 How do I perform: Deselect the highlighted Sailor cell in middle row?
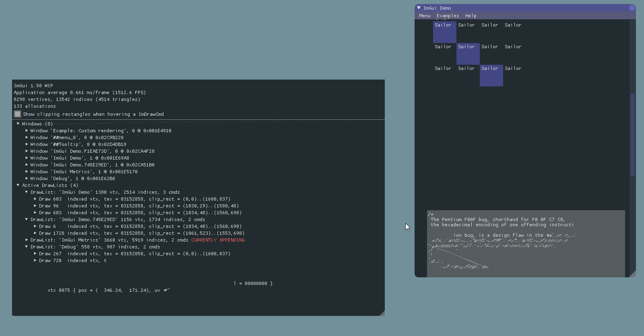point(468,54)
